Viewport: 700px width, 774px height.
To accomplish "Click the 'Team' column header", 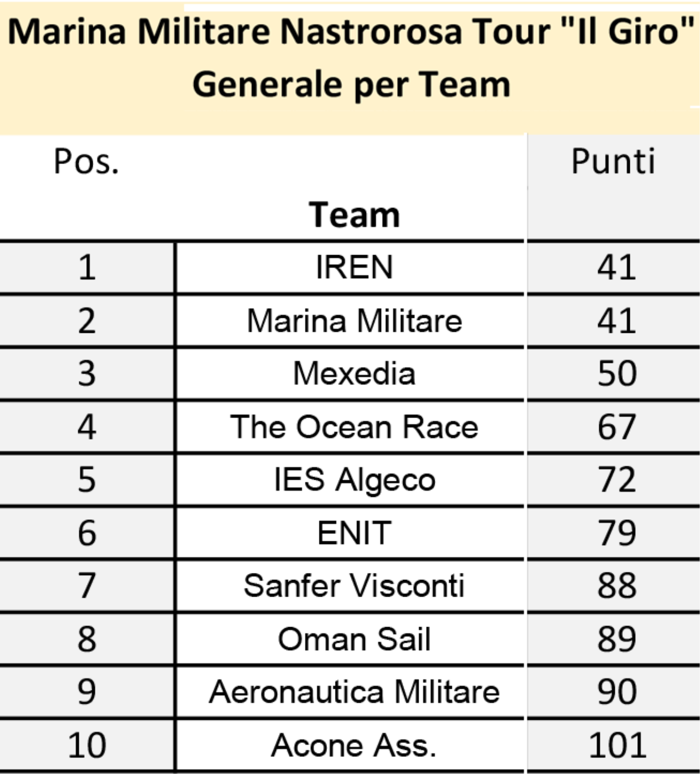I will pos(354,215).
